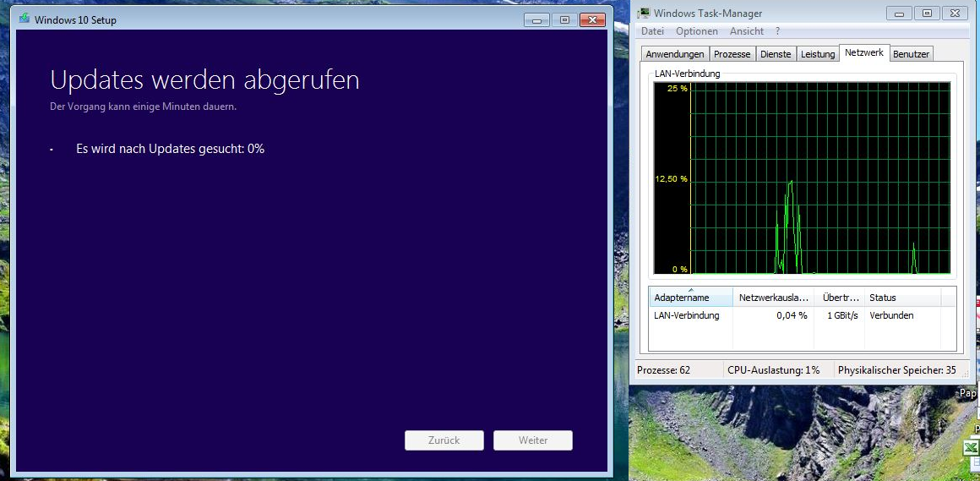The image size is (980, 481).
Task: Click the Physikalischer Speicher status entry
Action: coord(897,370)
